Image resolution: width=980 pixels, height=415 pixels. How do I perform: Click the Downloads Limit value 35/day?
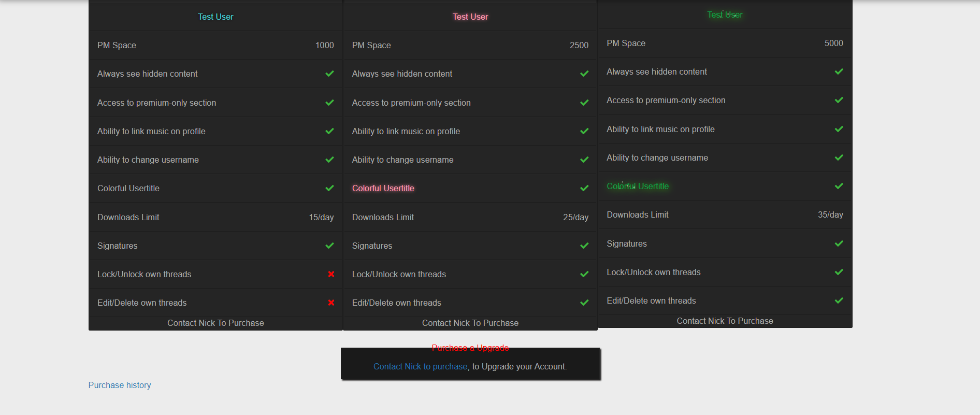coord(830,214)
